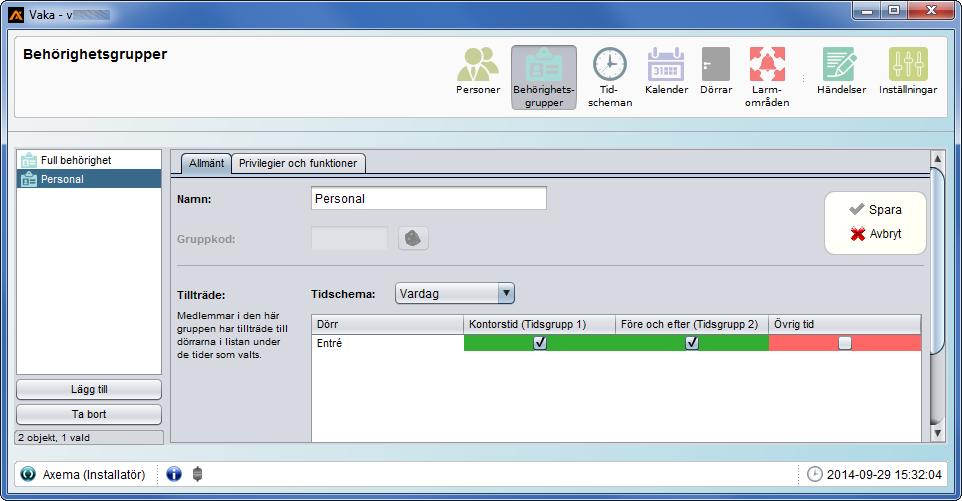The image size is (962, 501).
Task: Click the Vaka application logo in title bar
Action: click(17, 14)
